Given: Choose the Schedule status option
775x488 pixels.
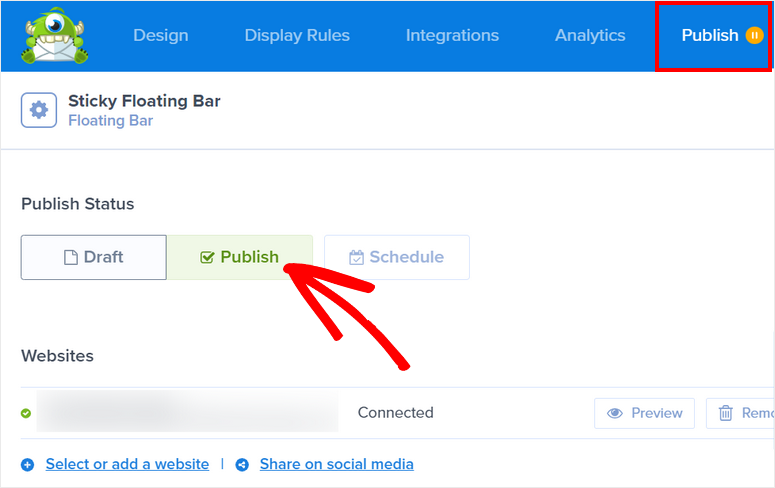Looking at the screenshot, I should pyautogui.click(x=396, y=257).
